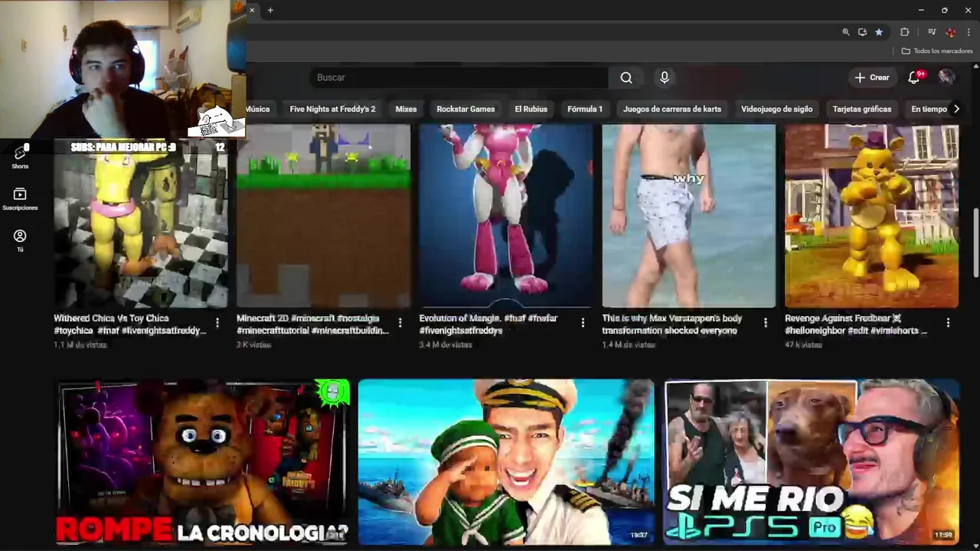Screen dimensions: 980x551
Task: Open the SI ME RIO PS5 Pro video
Action: tap(811, 462)
